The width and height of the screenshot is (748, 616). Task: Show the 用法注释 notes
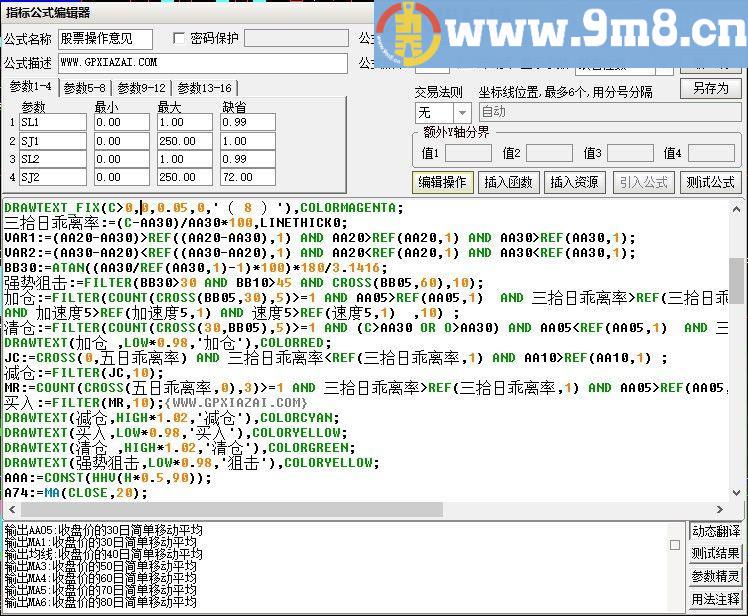click(716, 599)
